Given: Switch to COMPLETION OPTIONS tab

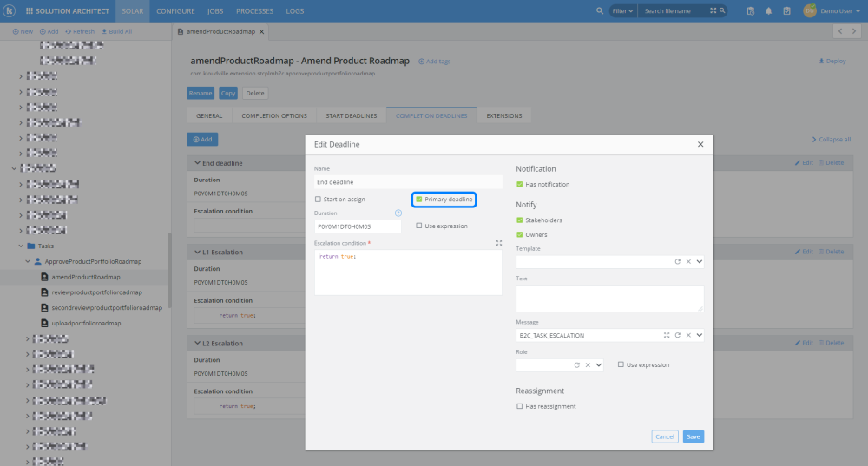Looking at the screenshot, I should 274,115.
